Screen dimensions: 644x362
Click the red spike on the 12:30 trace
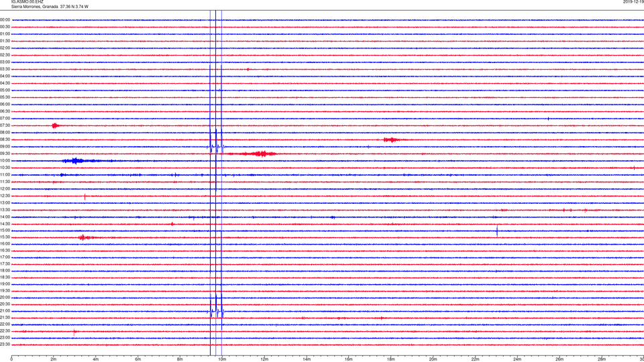point(85,196)
